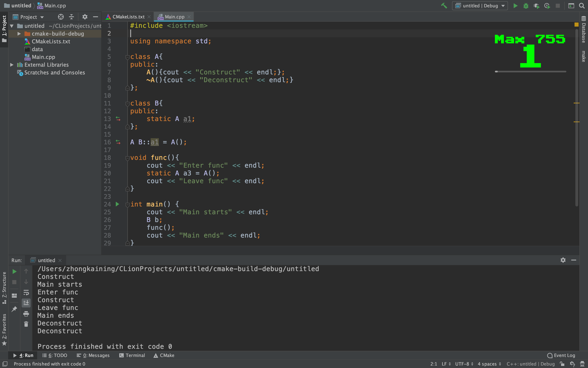The width and height of the screenshot is (588, 368).
Task: Open the Database tool window
Action: pyautogui.click(x=584, y=29)
